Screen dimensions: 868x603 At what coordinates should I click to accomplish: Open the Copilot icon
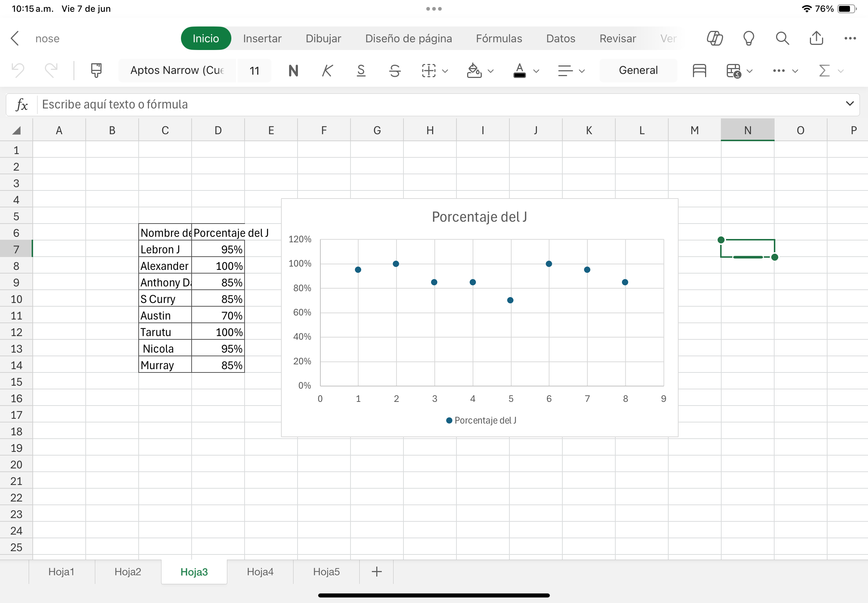pyautogui.click(x=715, y=38)
